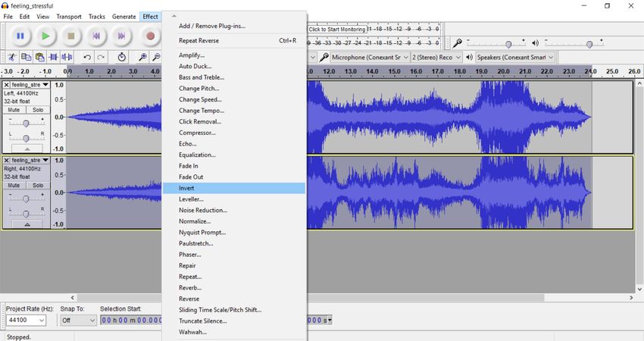Solo the Right channel track

(38, 186)
